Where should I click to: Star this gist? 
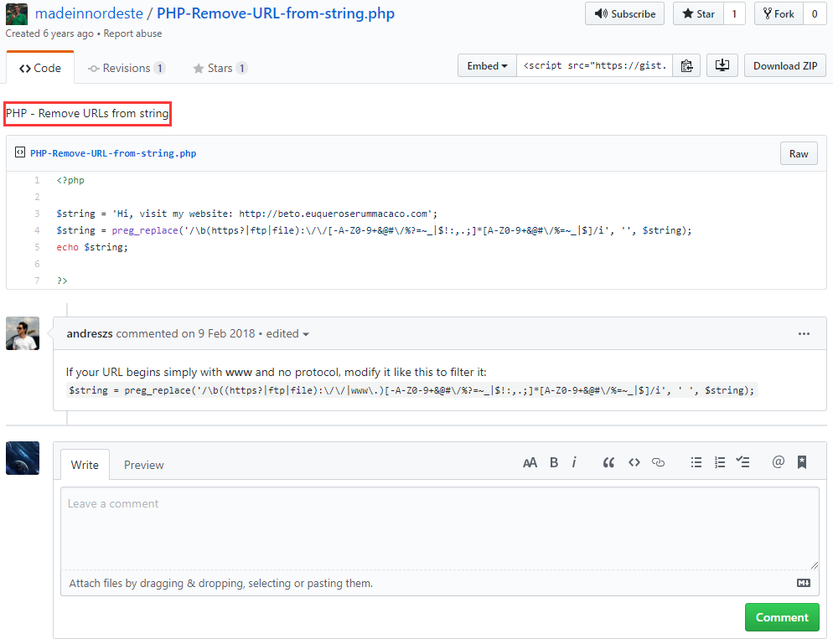pyautogui.click(x=698, y=14)
